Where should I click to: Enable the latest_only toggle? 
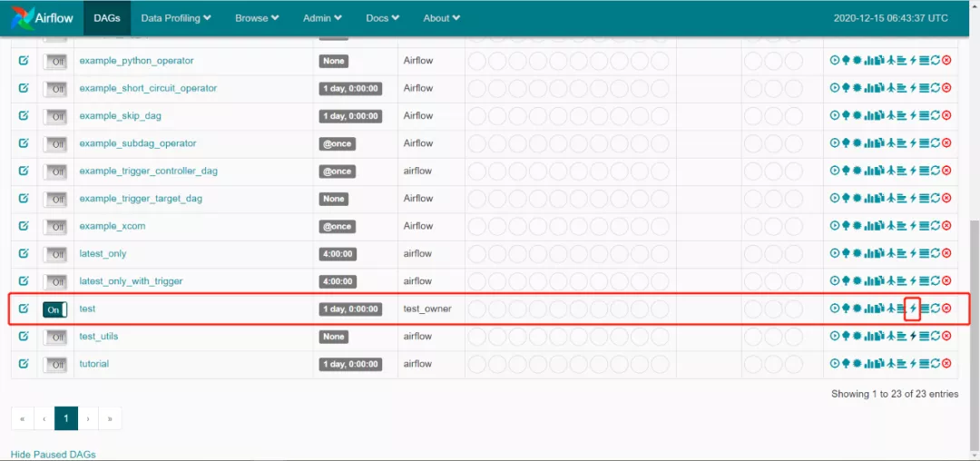55,254
